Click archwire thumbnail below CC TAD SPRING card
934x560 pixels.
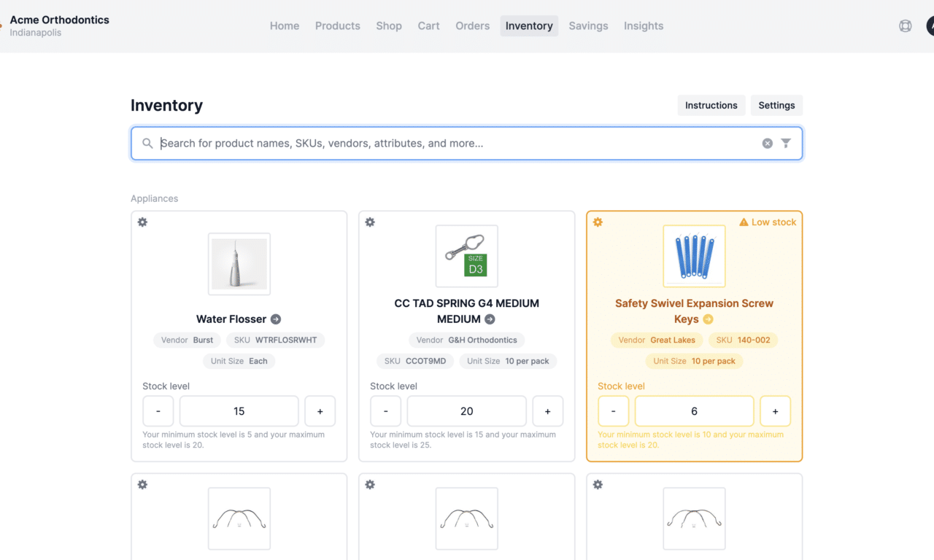pos(467,518)
